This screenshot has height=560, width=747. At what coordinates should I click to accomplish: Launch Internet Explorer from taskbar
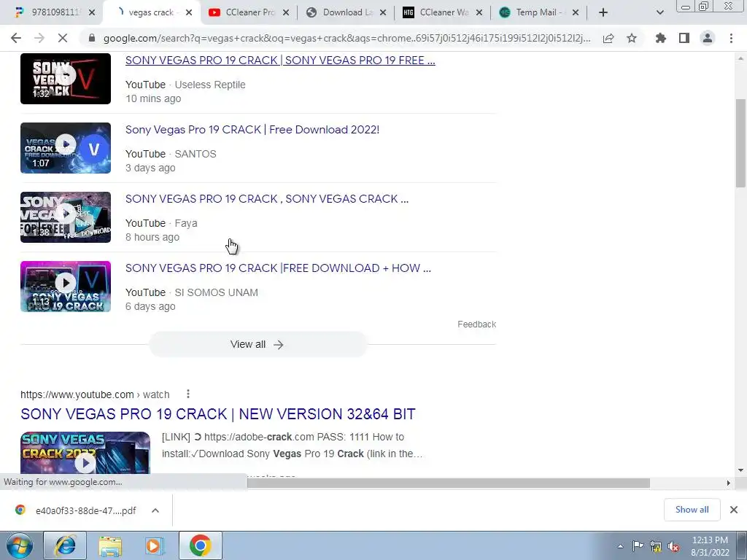point(65,545)
